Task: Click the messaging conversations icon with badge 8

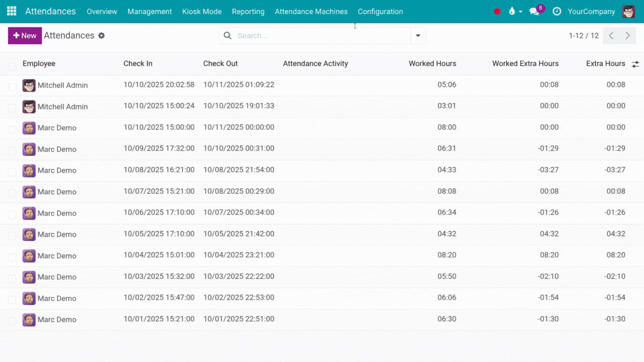Action: tap(534, 11)
